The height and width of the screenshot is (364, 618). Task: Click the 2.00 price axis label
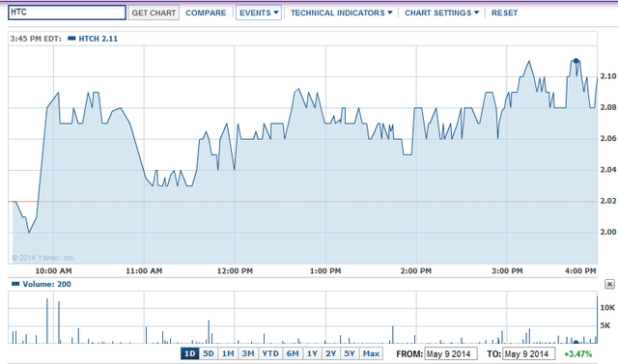(x=607, y=232)
